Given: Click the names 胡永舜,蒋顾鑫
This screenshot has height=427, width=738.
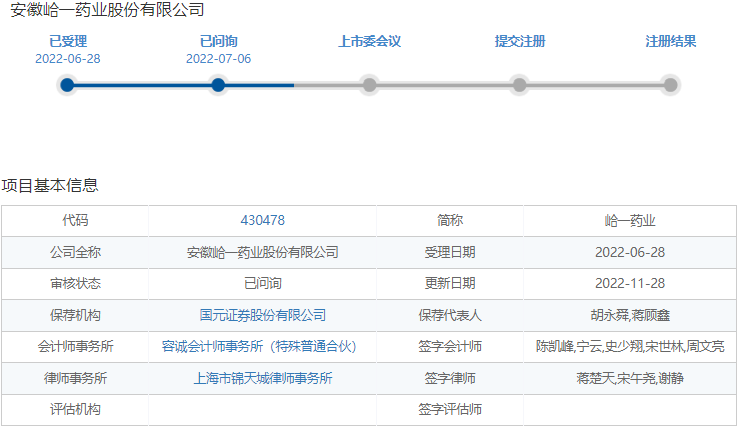Looking at the screenshot, I should (630, 315).
